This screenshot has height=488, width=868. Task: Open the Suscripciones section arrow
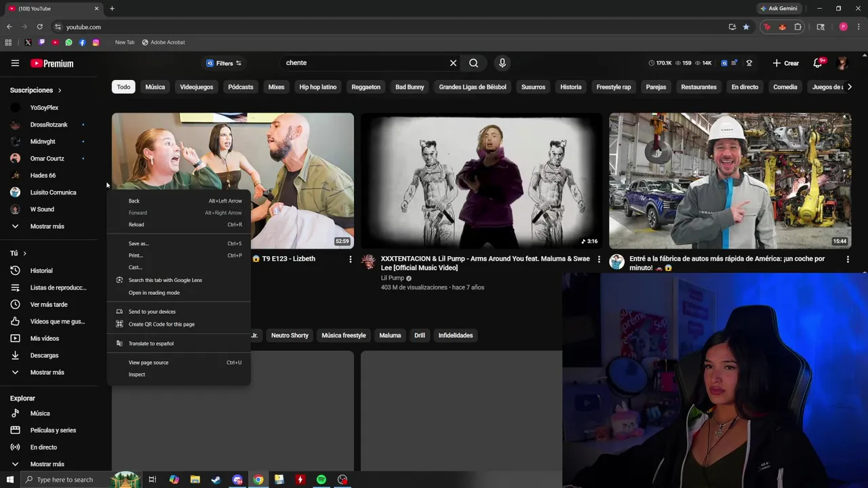pyautogui.click(x=60, y=90)
